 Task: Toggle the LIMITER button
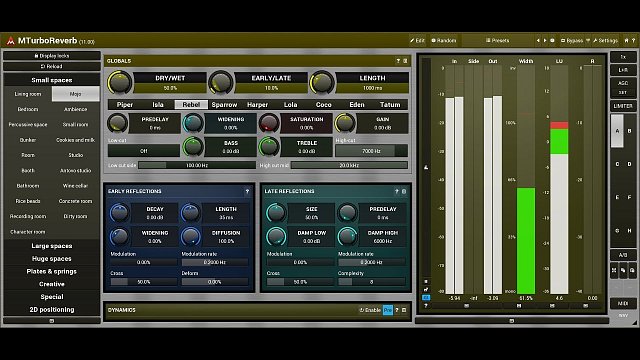pos(623,106)
